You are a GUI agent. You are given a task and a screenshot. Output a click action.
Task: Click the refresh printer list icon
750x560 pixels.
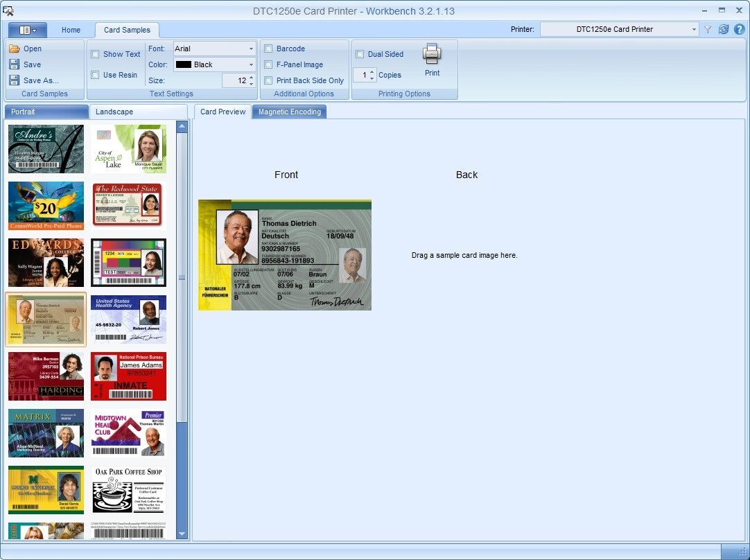(x=724, y=29)
